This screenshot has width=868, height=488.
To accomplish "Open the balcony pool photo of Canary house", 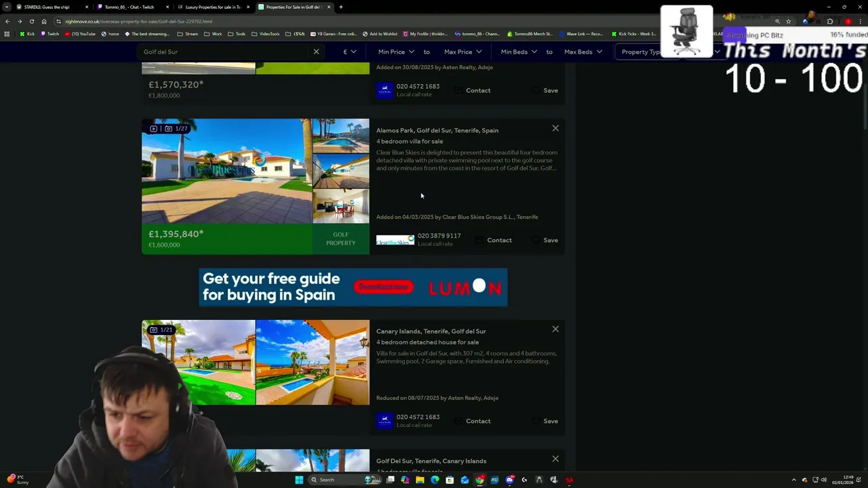I will [x=313, y=363].
